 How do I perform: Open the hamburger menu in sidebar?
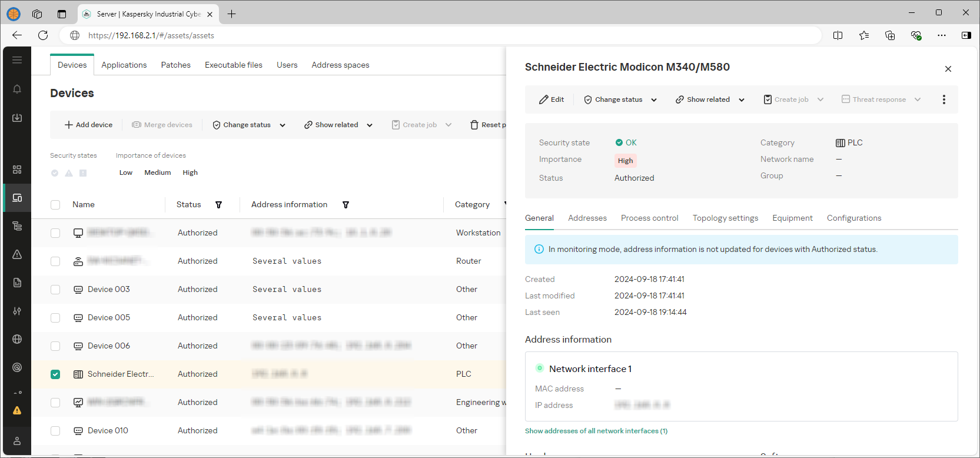coord(17,60)
